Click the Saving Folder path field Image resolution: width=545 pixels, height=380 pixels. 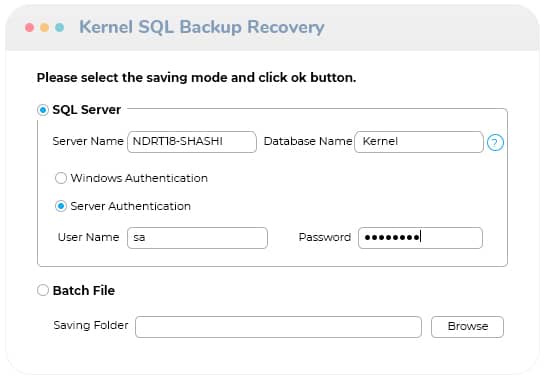[278, 327]
